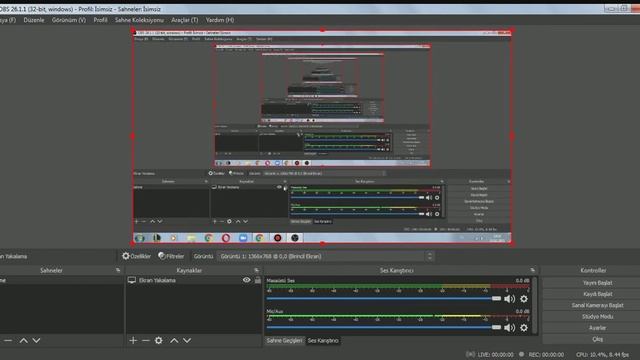Image resolution: width=640 pixels, height=360 pixels.
Task: Remove scene with minus icon in Sahneler
Action: coord(8,340)
